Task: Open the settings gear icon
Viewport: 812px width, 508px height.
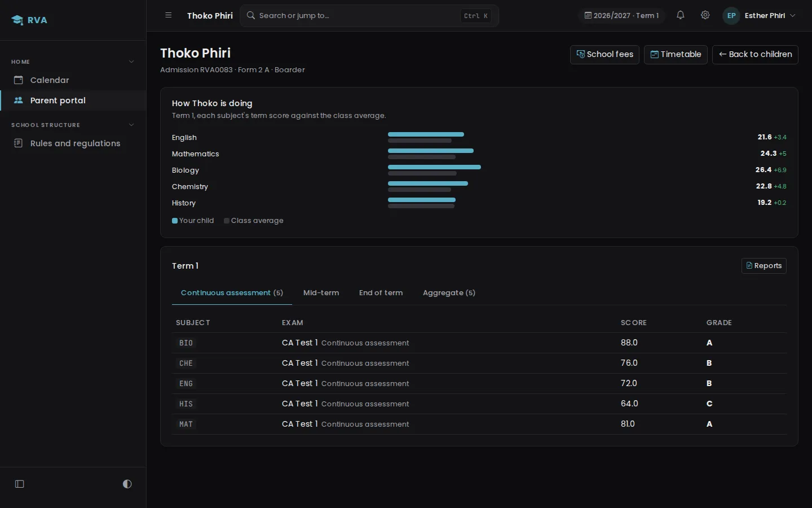Action: point(705,15)
